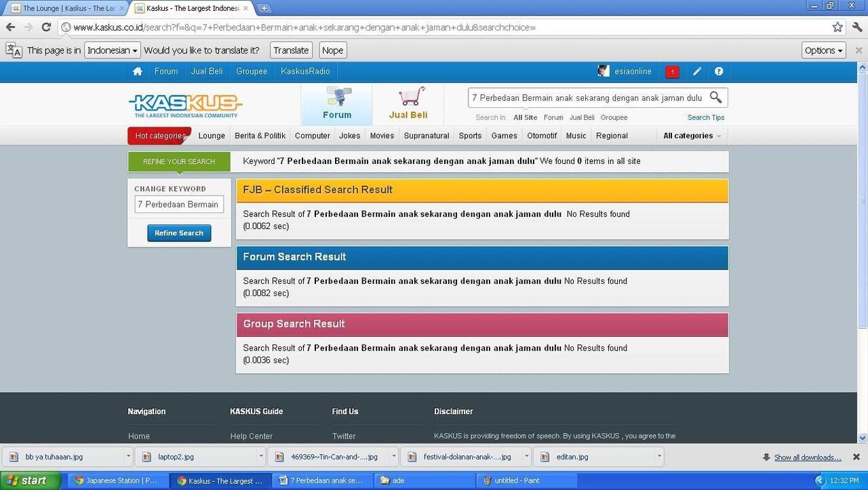Open the help question mark icon
868x490 pixels.
coord(719,71)
